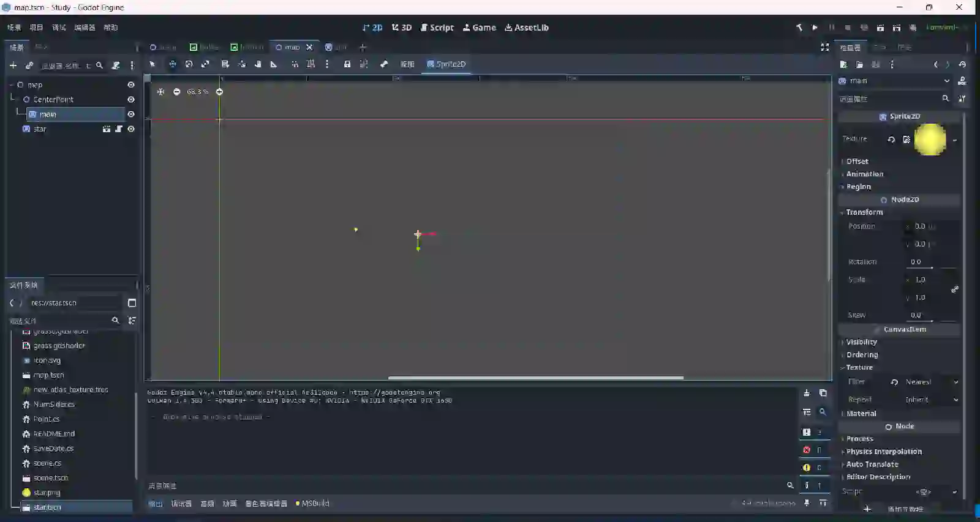980x522 pixels.
Task: Expand the Visibility section in inspector
Action: pyautogui.click(x=861, y=342)
